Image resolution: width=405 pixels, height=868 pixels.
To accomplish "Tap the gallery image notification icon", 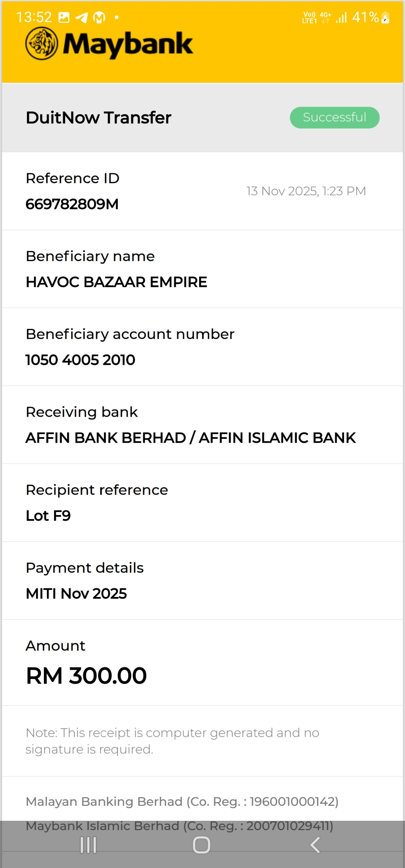I will 64,18.
